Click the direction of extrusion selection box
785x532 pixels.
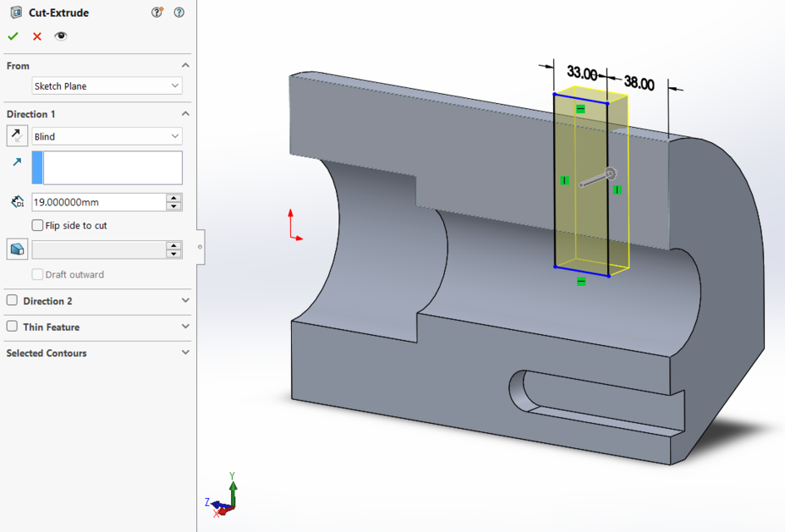112,167
